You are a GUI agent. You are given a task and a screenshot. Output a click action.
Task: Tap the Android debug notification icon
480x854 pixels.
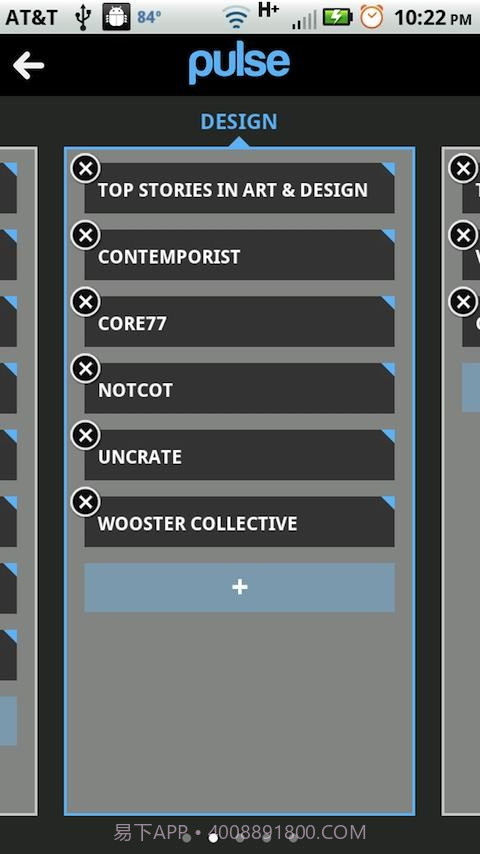click(x=117, y=17)
